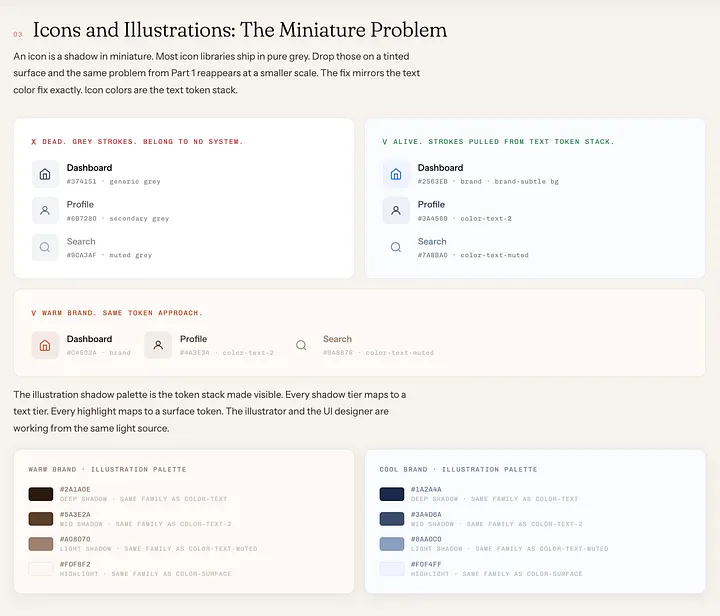Click the blue brand Dashboard home icon
This screenshot has height=616, width=720.
coord(396,174)
